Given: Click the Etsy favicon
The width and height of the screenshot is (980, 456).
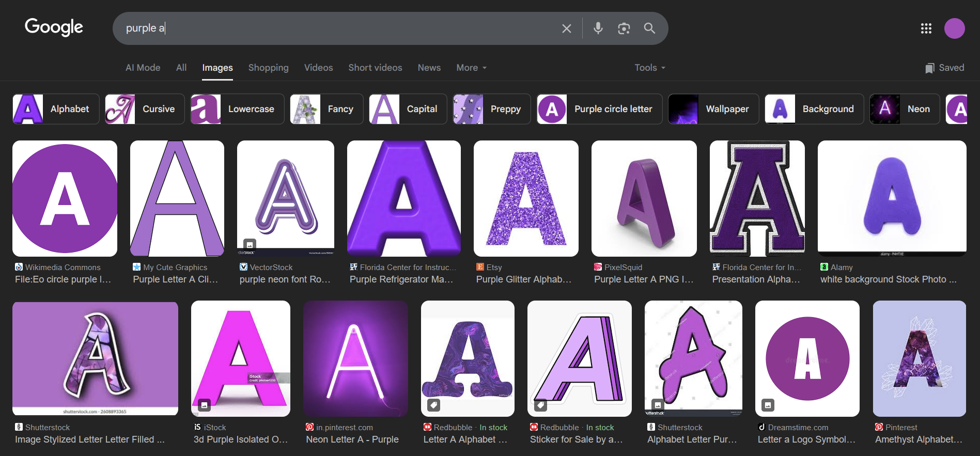Looking at the screenshot, I should click(480, 267).
